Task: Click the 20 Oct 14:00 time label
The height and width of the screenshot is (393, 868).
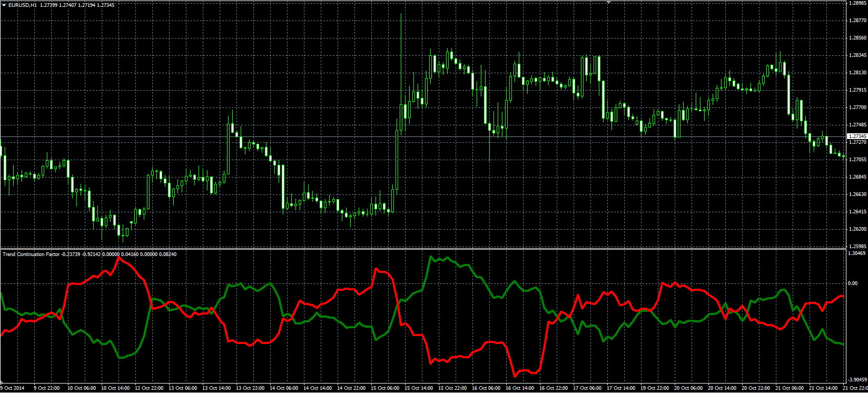Action: (x=722, y=388)
